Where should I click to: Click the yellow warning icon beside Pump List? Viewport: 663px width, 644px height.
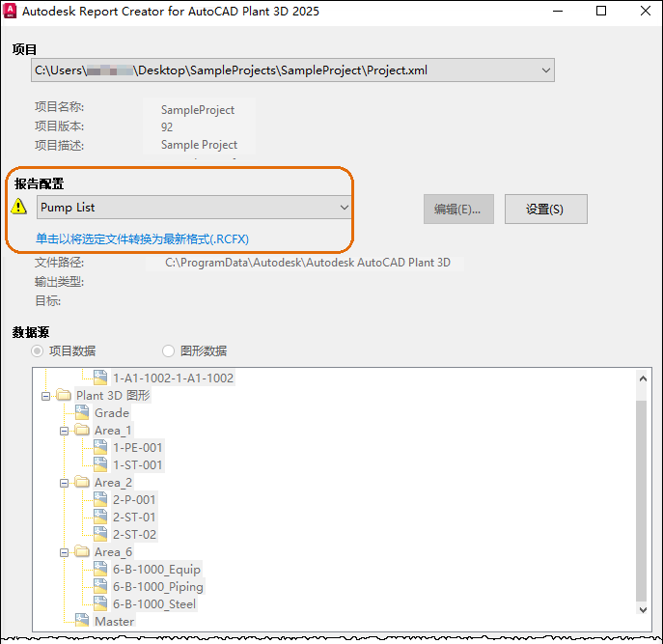point(18,207)
